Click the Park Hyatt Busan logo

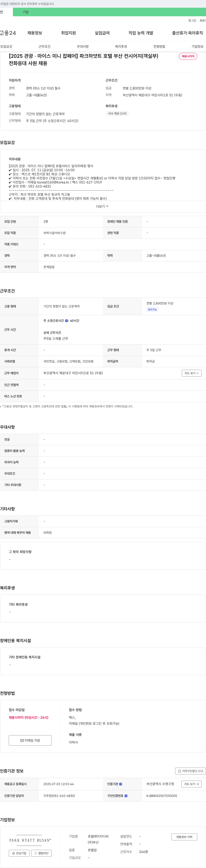(x=30, y=840)
